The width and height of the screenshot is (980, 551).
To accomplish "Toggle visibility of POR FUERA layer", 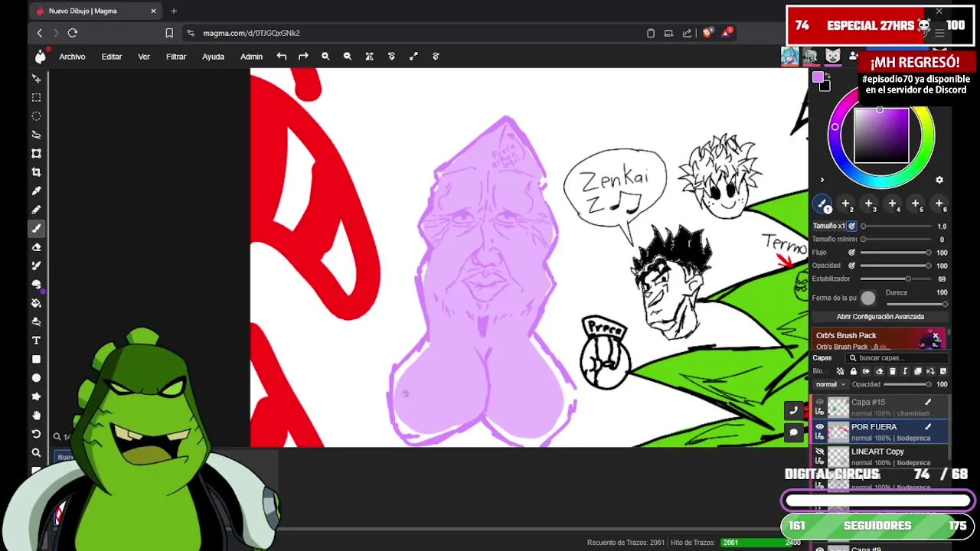I will (x=820, y=427).
